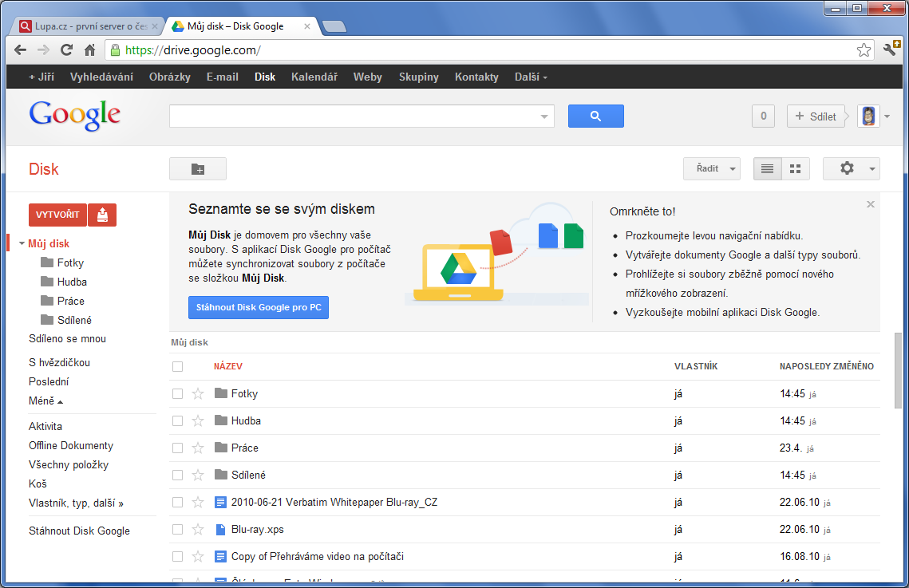Star the Práce folder row
Image resolution: width=909 pixels, height=588 pixels.
tap(198, 448)
